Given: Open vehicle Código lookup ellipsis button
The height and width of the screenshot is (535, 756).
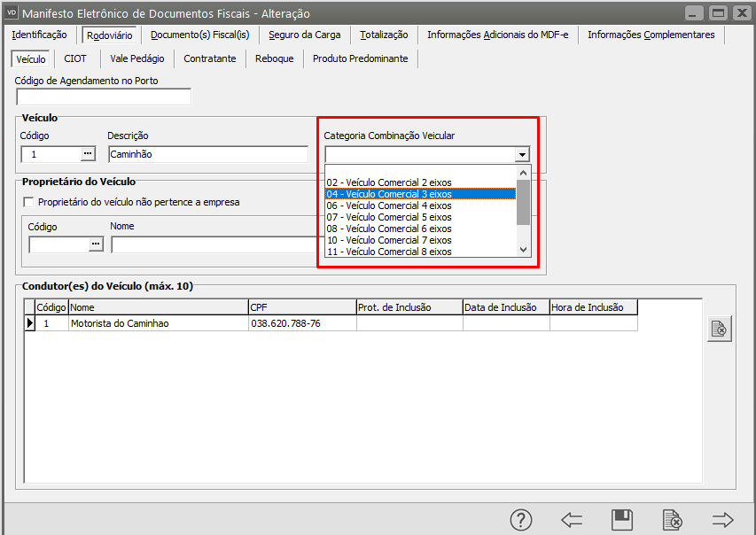Looking at the screenshot, I should (88, 154).
